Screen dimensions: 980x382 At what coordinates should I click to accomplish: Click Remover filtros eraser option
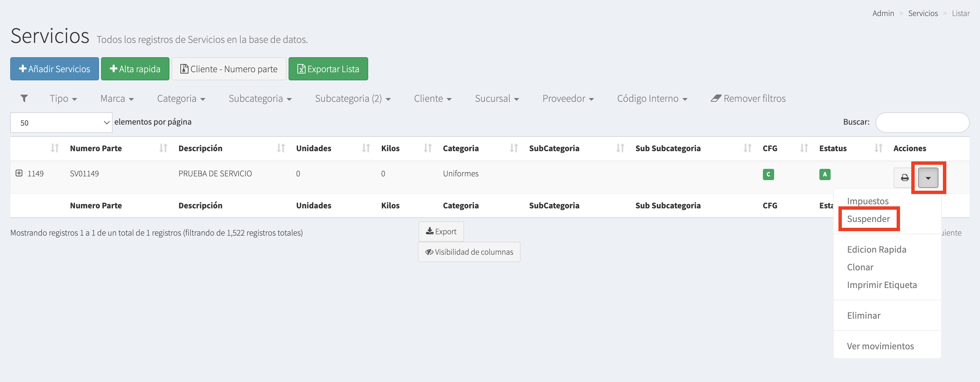click(748, 98)
